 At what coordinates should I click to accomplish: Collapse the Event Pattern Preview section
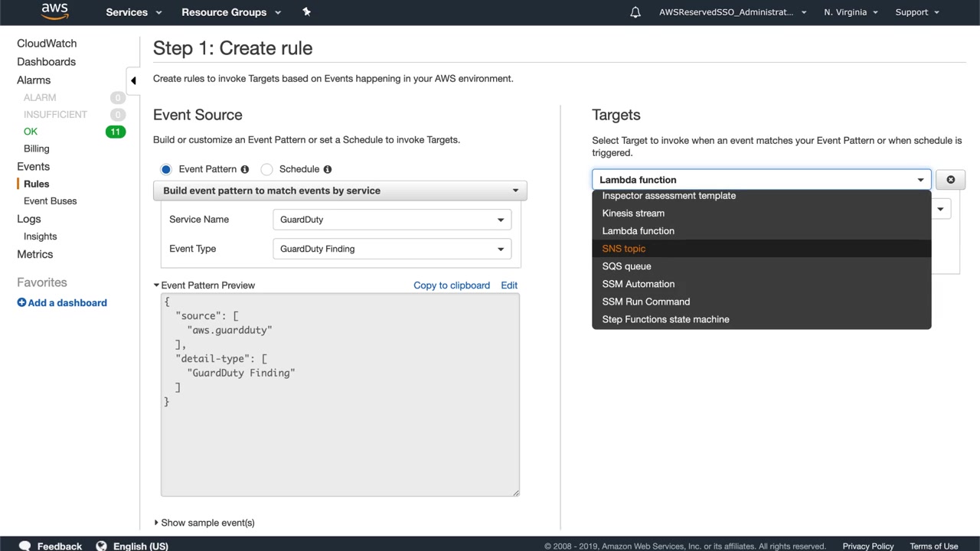coord(157,285)
